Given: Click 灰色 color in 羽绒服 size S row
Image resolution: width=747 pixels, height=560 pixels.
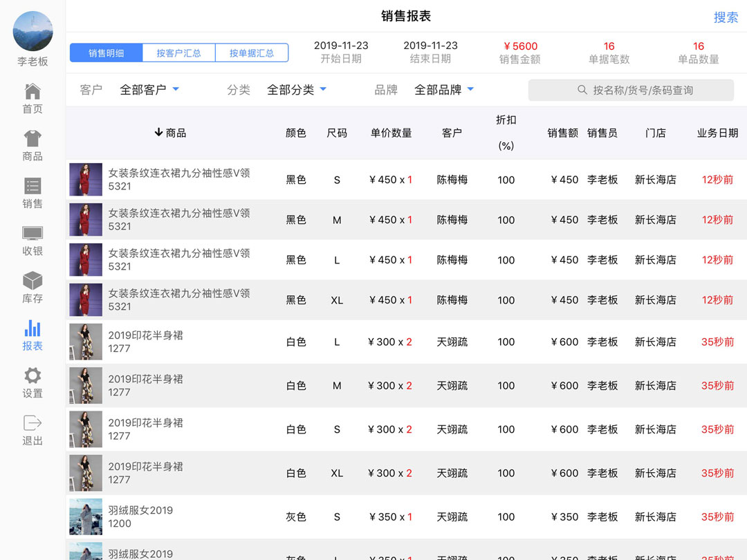Looking at the screenshot, I should 296,516.
